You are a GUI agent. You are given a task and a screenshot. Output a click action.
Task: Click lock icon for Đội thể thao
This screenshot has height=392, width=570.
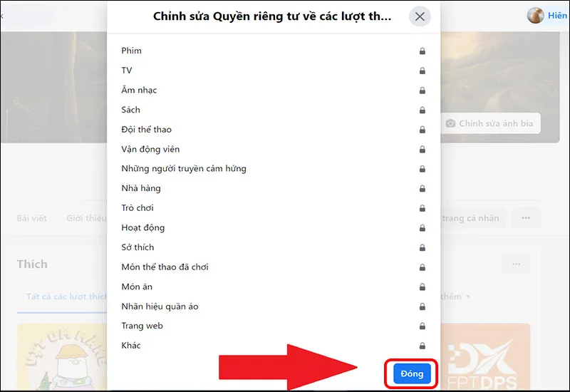click(422, 130)
